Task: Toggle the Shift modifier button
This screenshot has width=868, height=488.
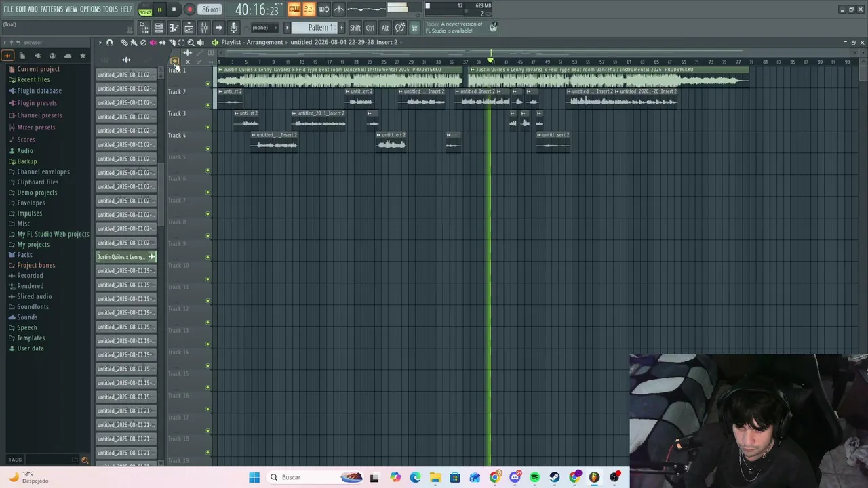Action: click(355, 28)
